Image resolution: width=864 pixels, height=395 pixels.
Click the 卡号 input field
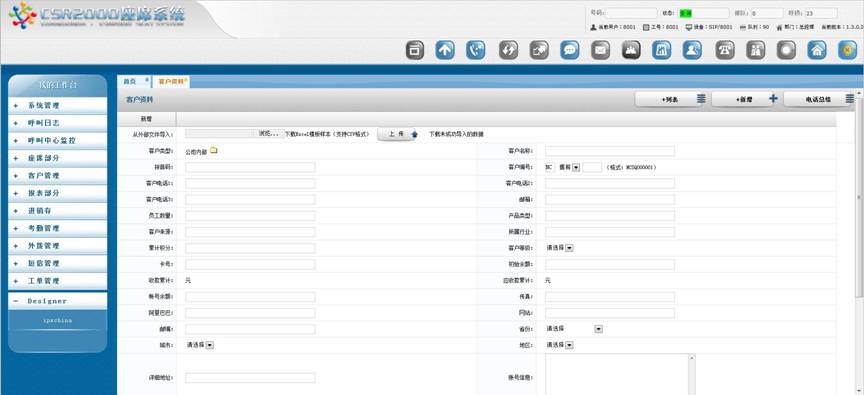250,264
